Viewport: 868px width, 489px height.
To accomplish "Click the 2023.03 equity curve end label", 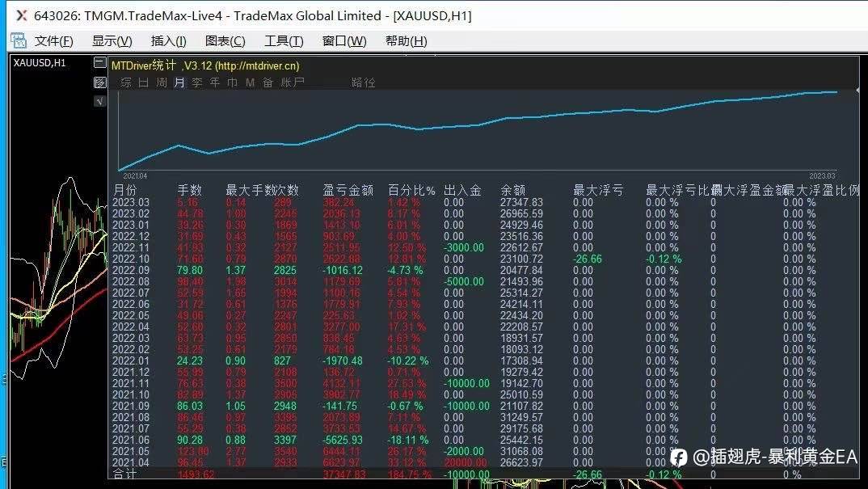I will [x=822, y=175].
